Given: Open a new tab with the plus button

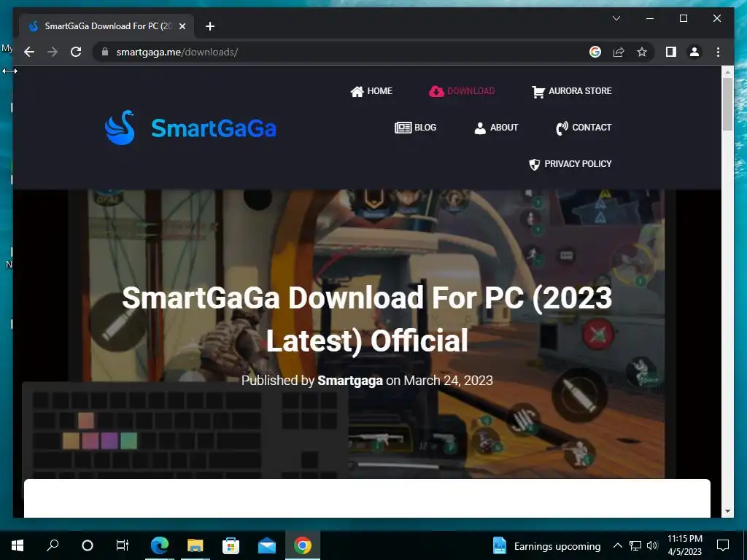Looking at the screenshot, I should click(x=209, y=26).
